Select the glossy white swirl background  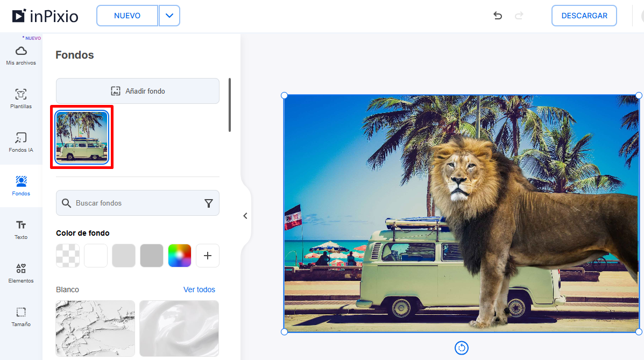coord(179,328)
